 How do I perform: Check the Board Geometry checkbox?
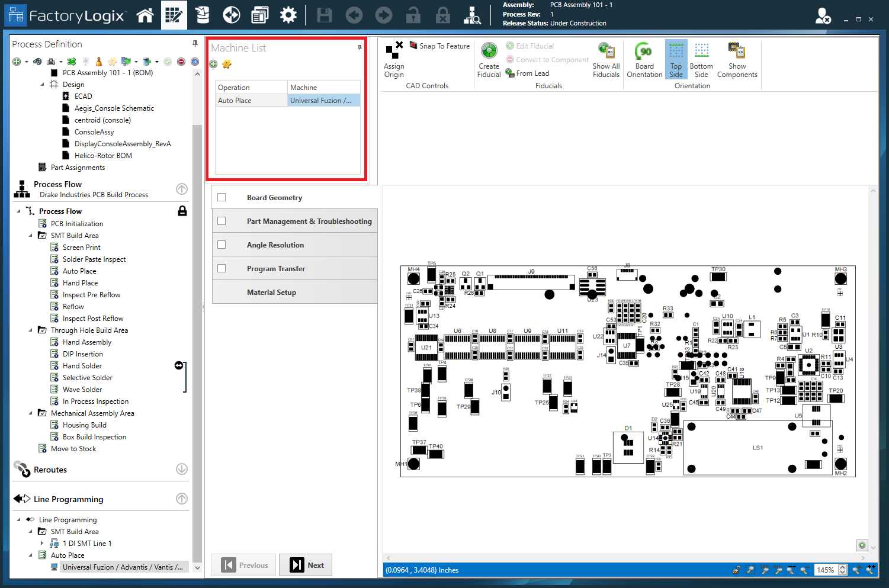222,198
